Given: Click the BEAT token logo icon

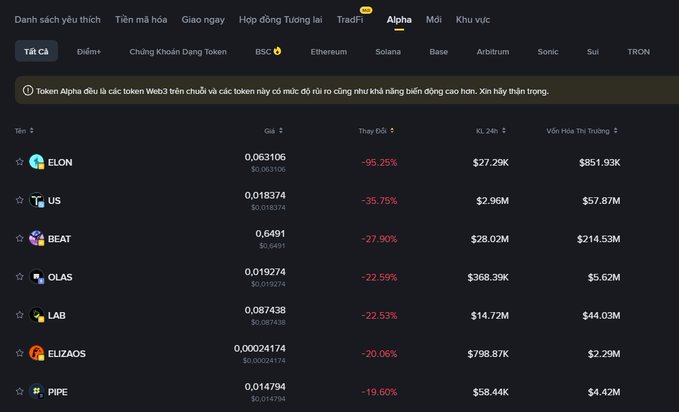Looking at the screenshot, I should click(x=36, y=238).
